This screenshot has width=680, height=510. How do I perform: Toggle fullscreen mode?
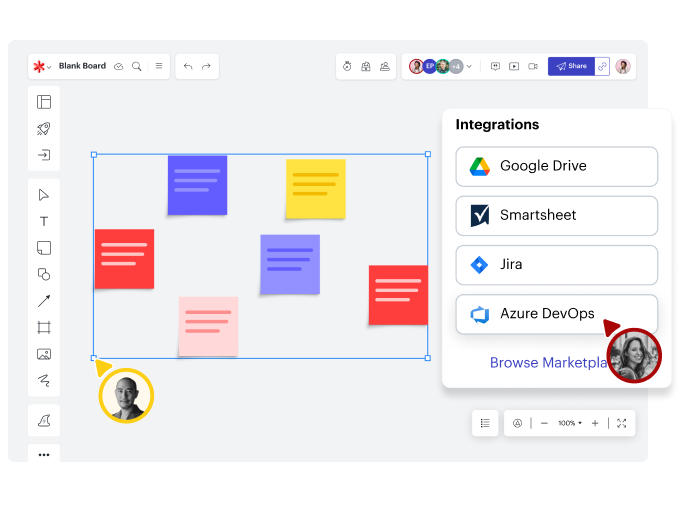pyautogui.click(x=621, y=423)
